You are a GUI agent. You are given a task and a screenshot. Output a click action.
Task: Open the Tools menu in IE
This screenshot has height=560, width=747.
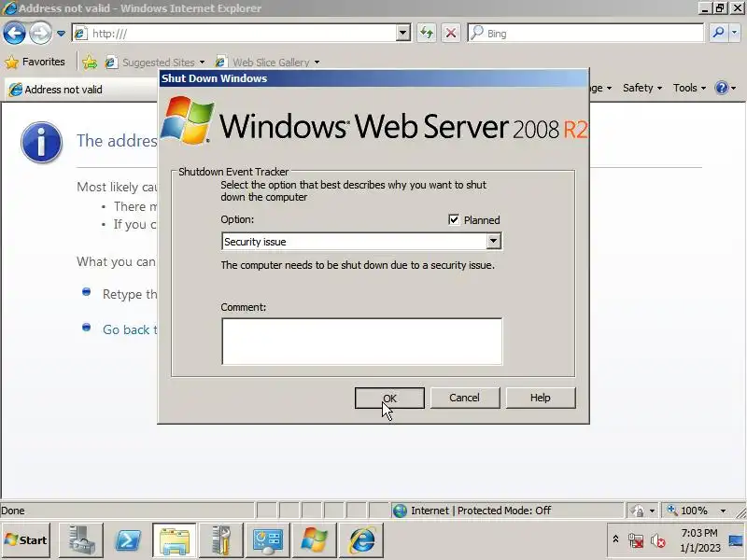click(689, 88)
